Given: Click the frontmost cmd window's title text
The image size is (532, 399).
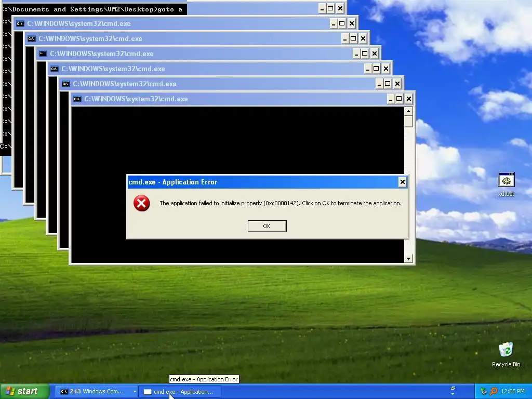Looking at the screenshot, I should (x=136, y=99).
